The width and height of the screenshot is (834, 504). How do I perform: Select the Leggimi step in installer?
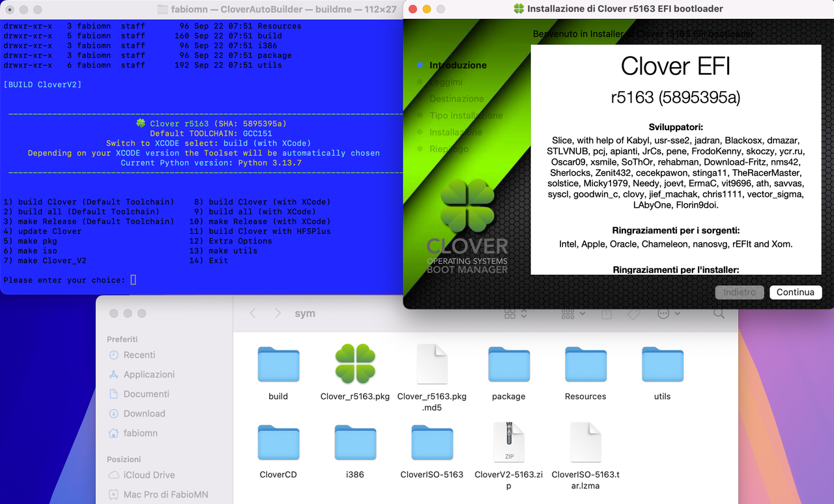click(x=446, y=82)
